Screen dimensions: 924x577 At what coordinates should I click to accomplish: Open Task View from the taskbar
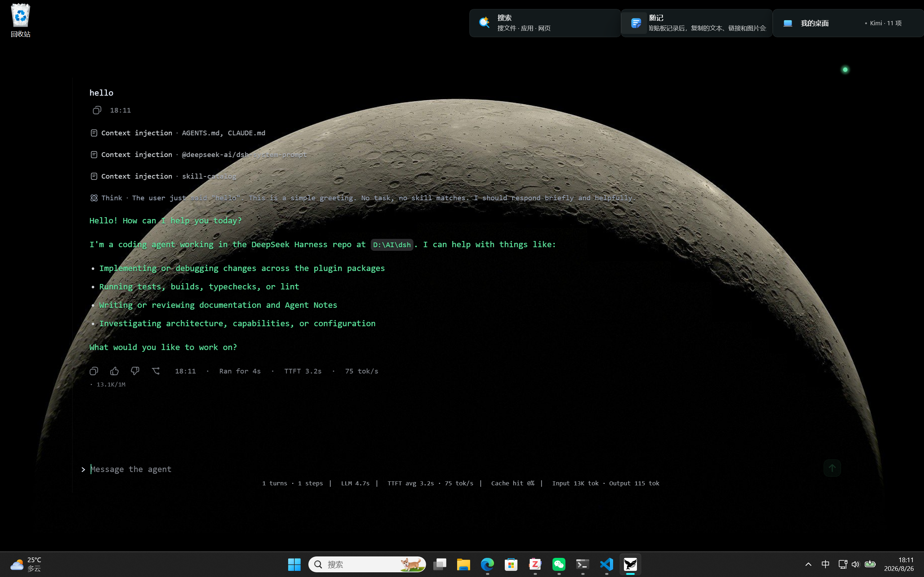(x=440, y=564)
